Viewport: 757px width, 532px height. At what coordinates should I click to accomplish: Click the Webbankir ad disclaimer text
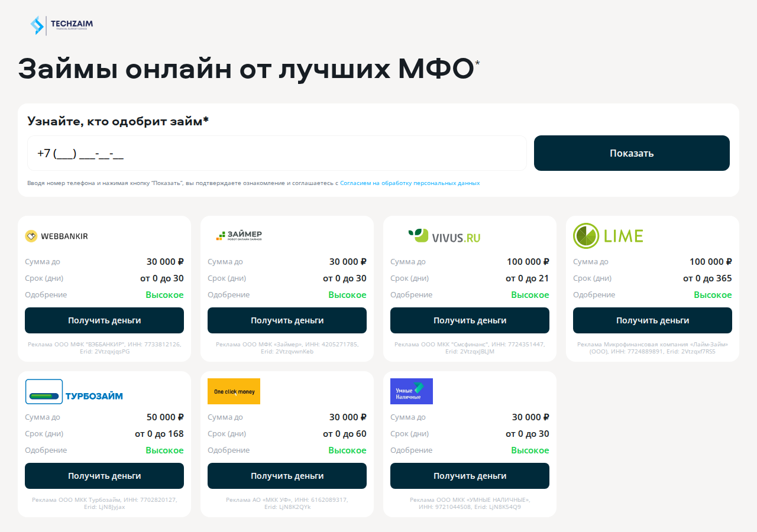point(104,348)
